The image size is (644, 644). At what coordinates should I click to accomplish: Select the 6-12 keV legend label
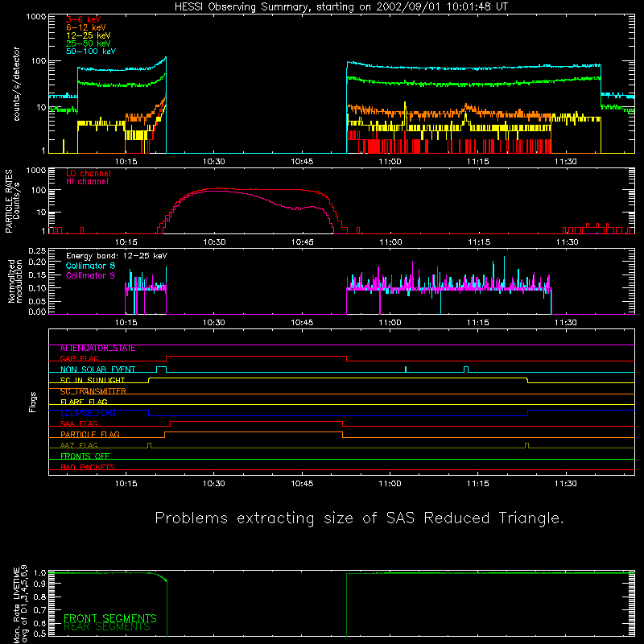(86, 27)
